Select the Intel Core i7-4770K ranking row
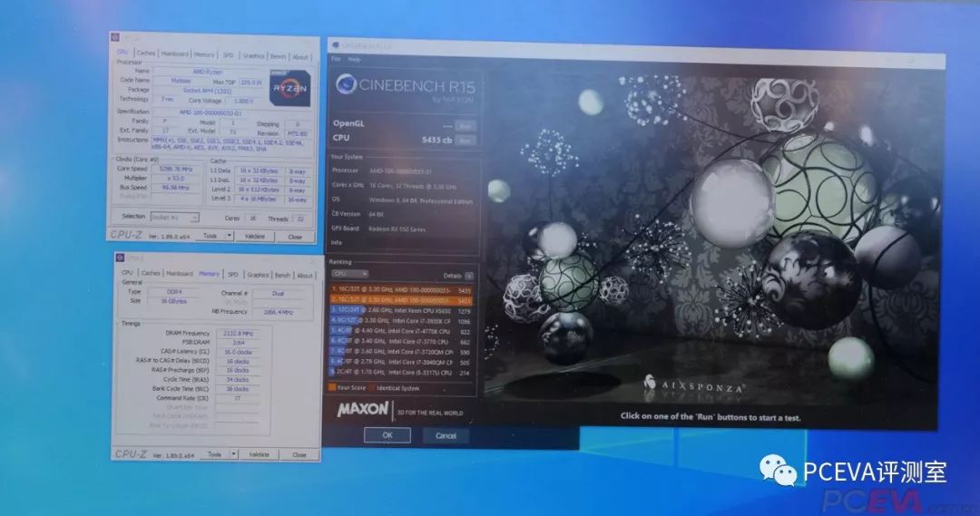980x516 pixels. (401, 331)
